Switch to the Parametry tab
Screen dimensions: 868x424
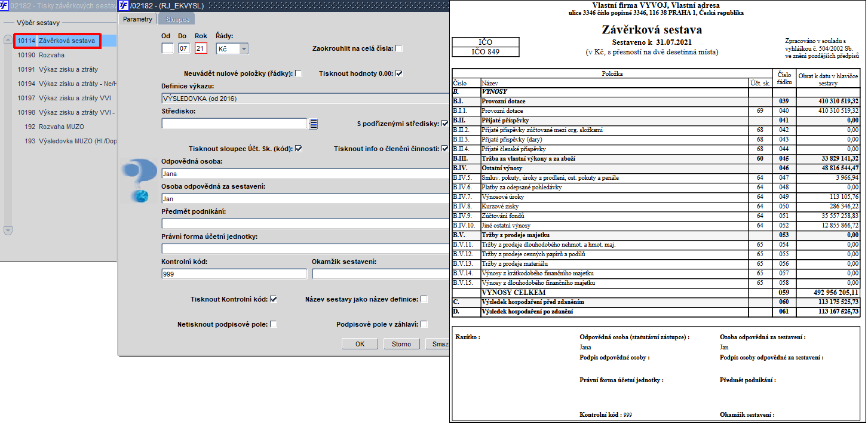tap(137, 19)
